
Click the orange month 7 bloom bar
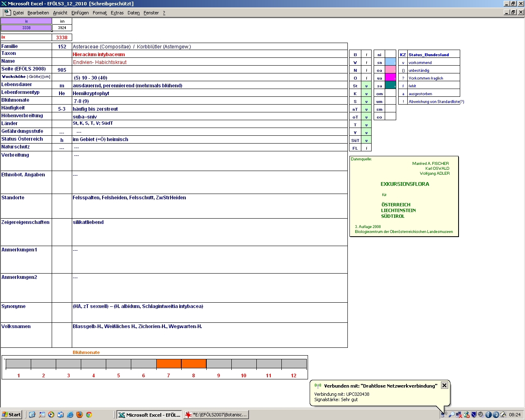[x=169, y=364]
